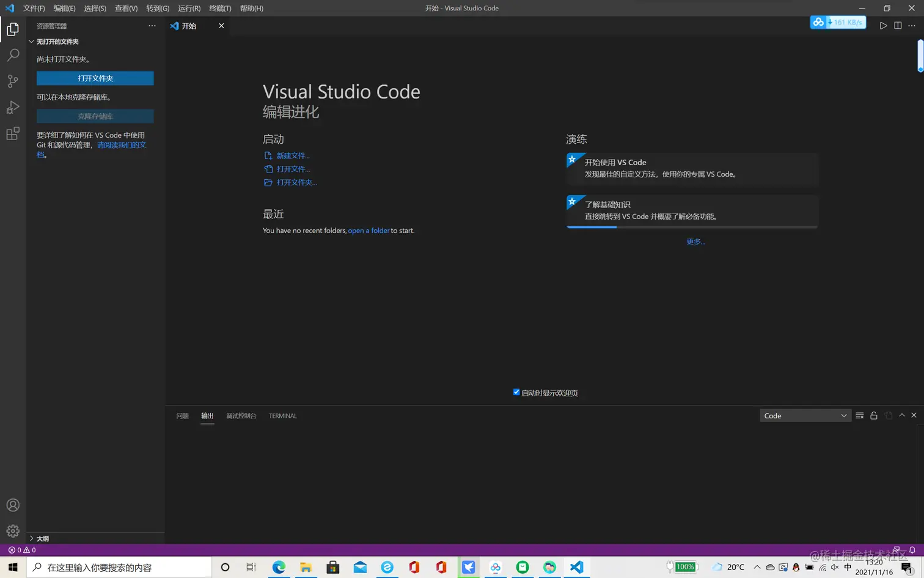The image size is (924, 578).
Task: Open the 选择(S) menu
Action: coord(95,8)
